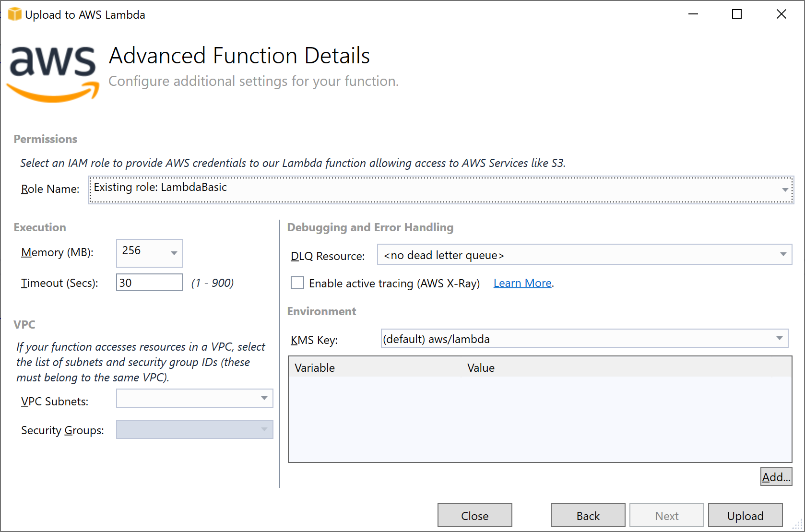Maximize the Upload to AWS Lambda window
This screenshot has width=805, height=532.
737,14
